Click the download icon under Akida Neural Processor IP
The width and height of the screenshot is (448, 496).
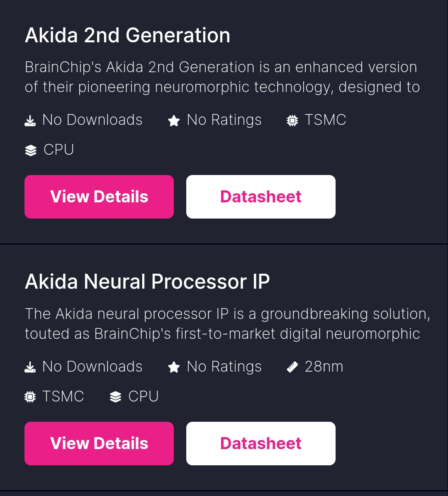[30, 367]
